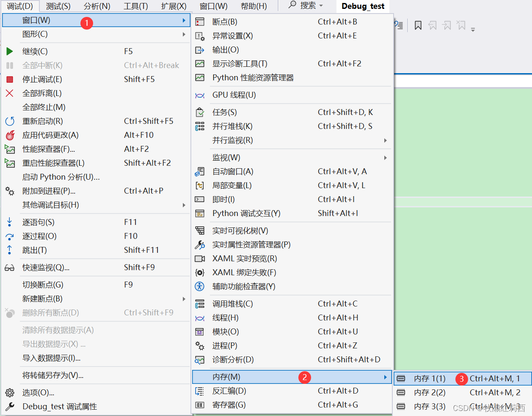Select the Step Over (逐过程) arrow icon
The width and height of the screenshot is (532, 416).
coord(9,235)
